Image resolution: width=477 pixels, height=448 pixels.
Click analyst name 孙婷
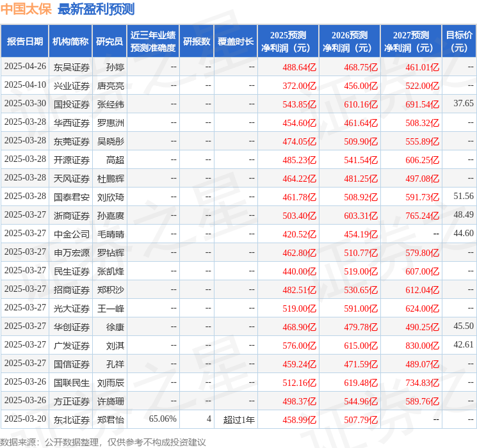(x=115, y=67)
